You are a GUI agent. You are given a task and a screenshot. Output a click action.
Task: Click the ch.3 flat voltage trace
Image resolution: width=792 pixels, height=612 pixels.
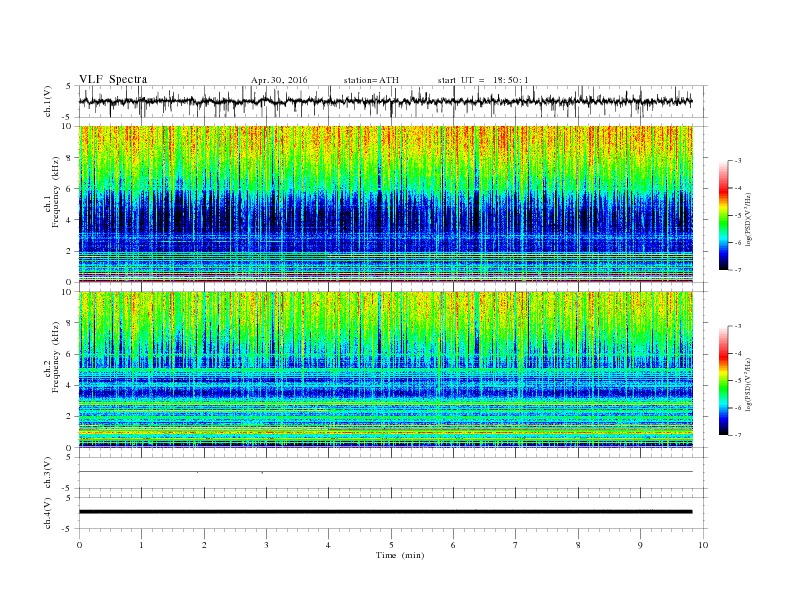(x=385, y=472)
